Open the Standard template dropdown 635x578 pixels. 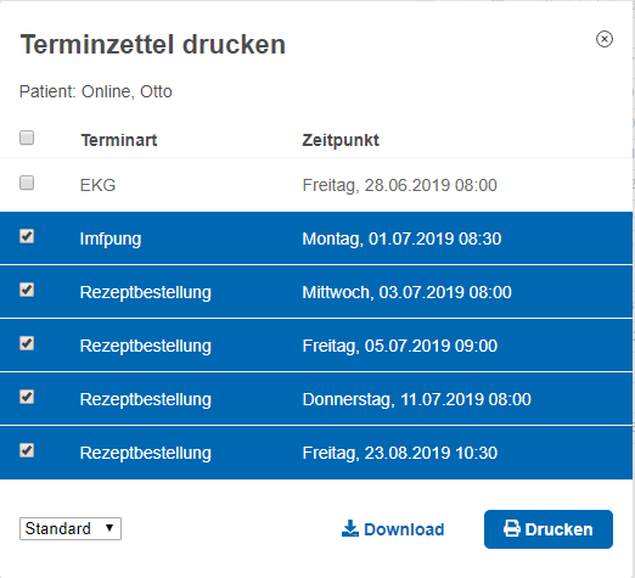[70, 529]
